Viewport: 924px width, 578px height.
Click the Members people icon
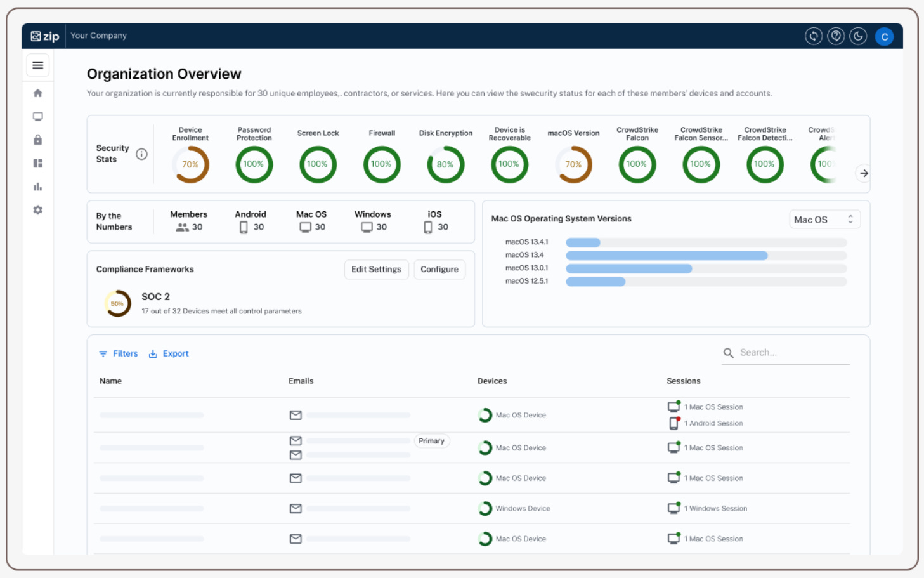[183, 227]
